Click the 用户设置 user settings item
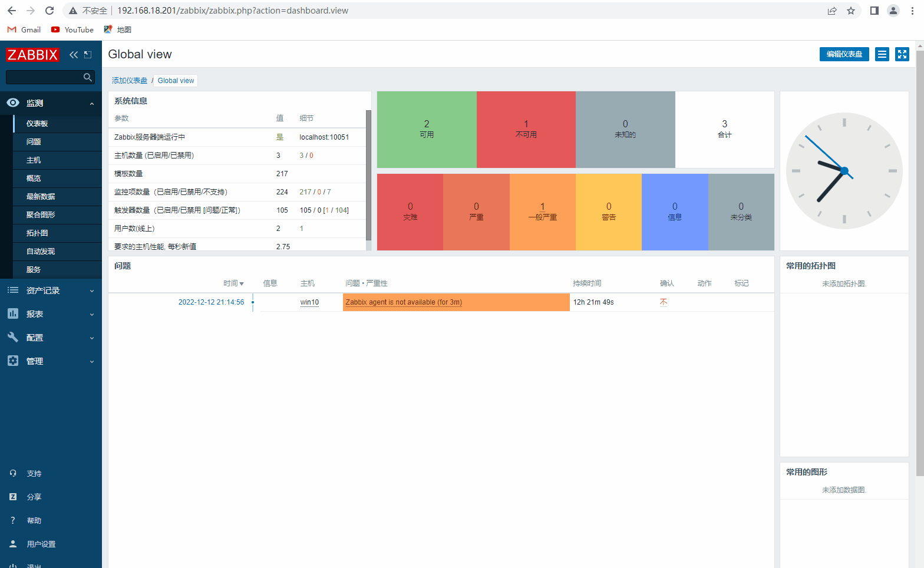 coord(41,544)
